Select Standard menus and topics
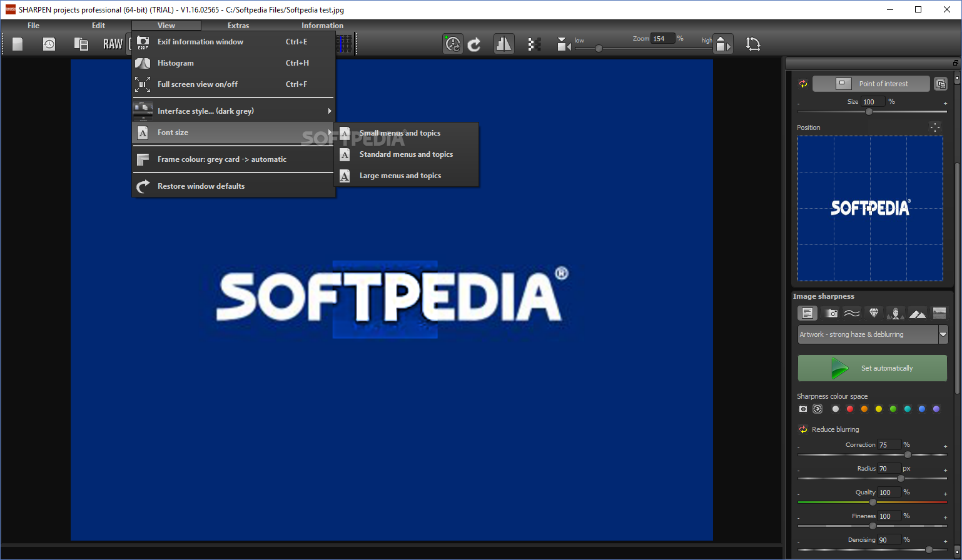 pyautogui.click(x=407, y=154)
